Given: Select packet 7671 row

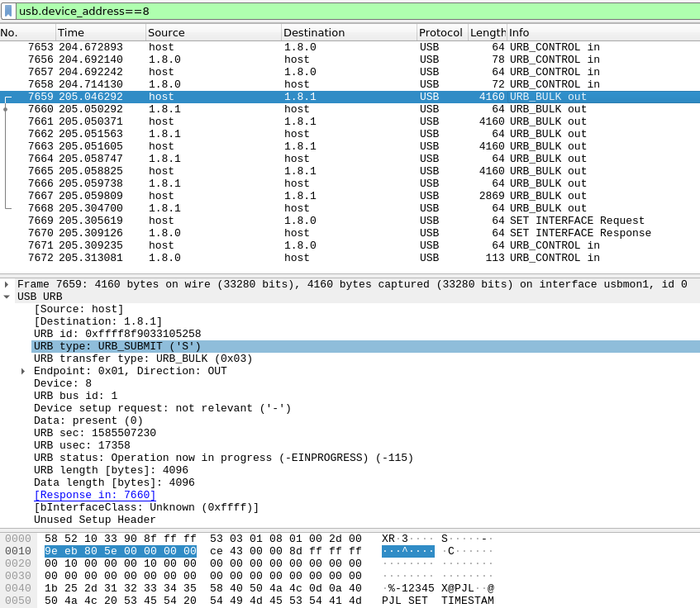Looking at the screenshot, I should [x=350, y=245].
